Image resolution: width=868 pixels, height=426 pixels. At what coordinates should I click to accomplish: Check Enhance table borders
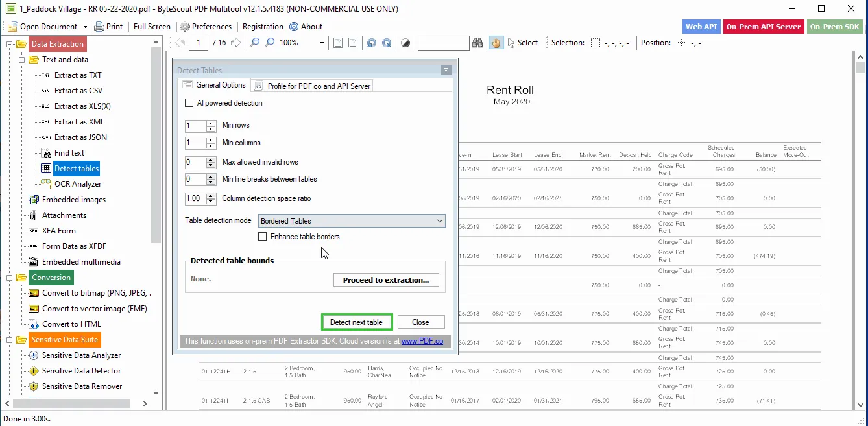pyautogui.click(x=262, y=236)
